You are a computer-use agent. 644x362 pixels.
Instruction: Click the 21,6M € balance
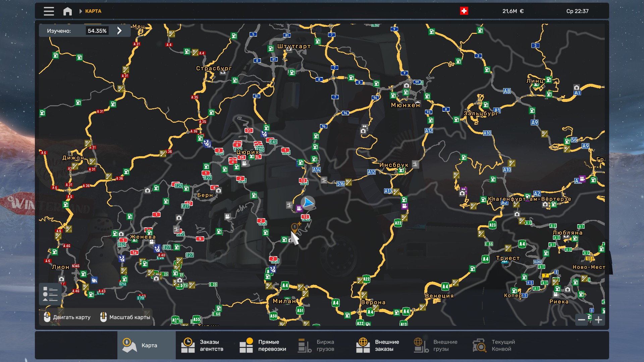513,11
